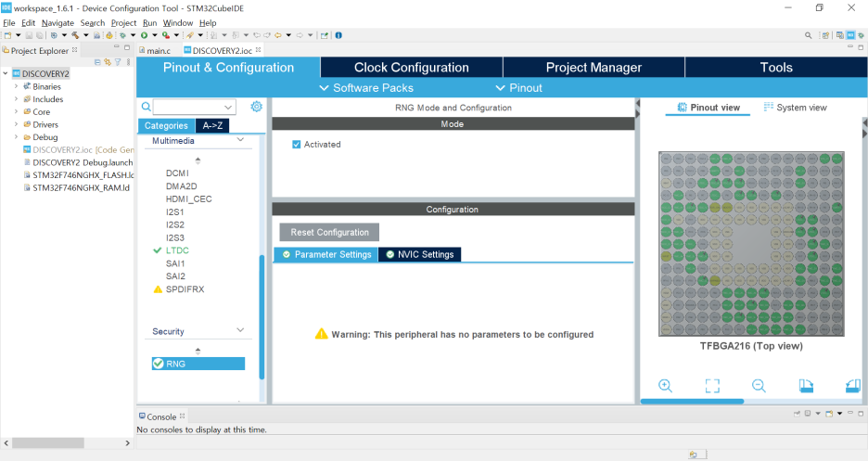Select the LTDC peripheral
Screen dimensions: 868x461
tap(177, 250)
